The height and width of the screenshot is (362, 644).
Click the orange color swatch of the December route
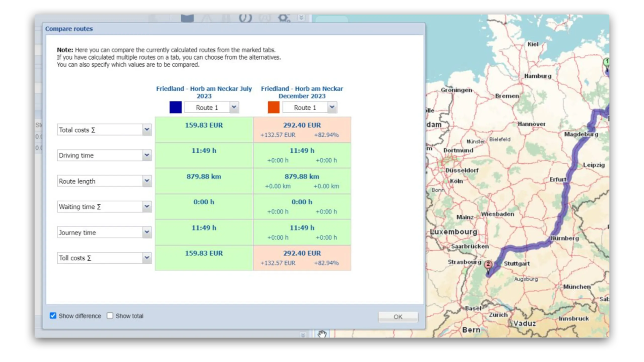(274, 107)
